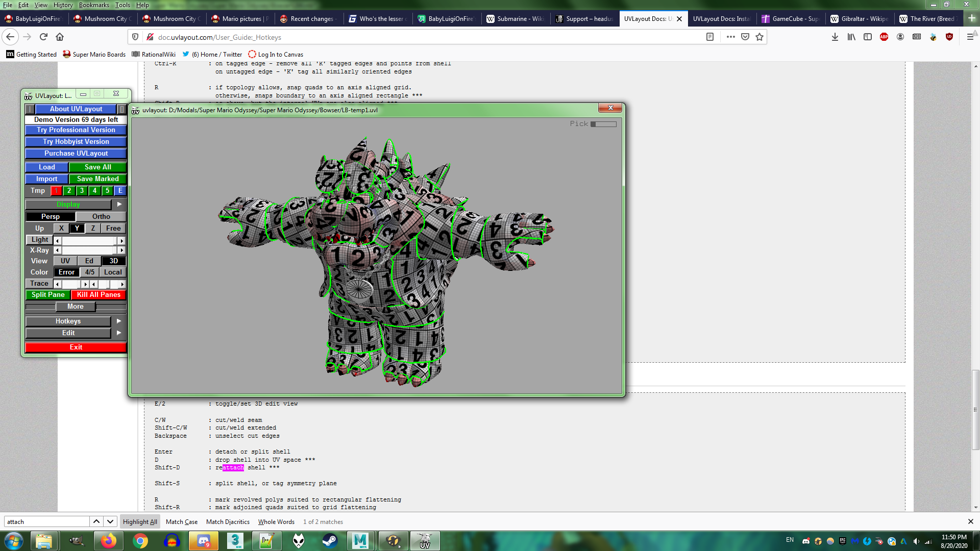Open the File menu
980x551 pixels.
click(8, 5)
